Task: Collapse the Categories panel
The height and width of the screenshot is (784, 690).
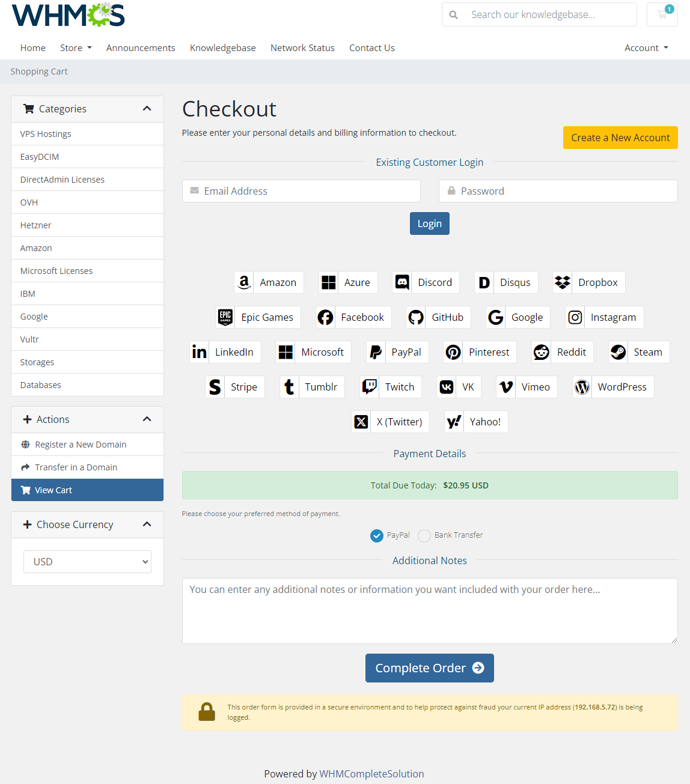Action: [147, 109]
